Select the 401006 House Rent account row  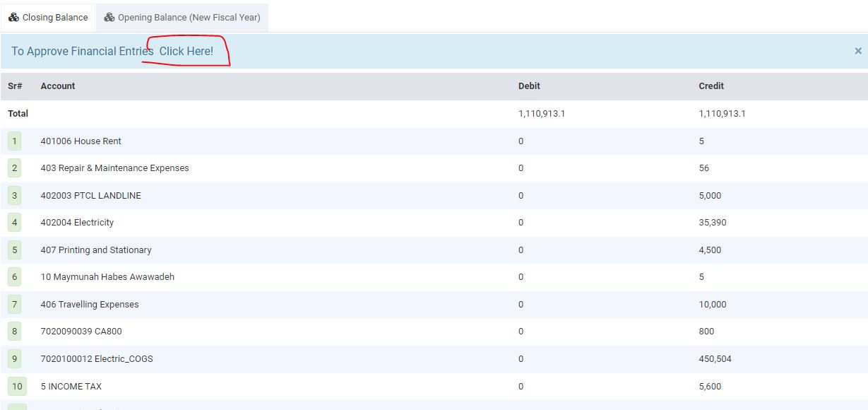(81, 141)
